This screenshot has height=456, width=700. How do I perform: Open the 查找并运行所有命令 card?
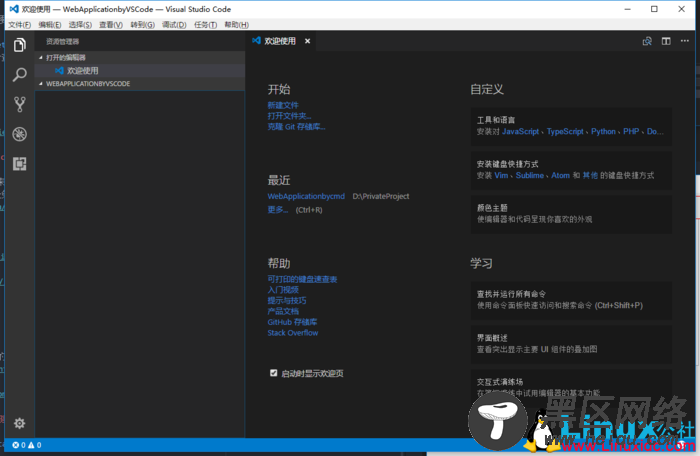pyautogui.click(x=571, y=300)
